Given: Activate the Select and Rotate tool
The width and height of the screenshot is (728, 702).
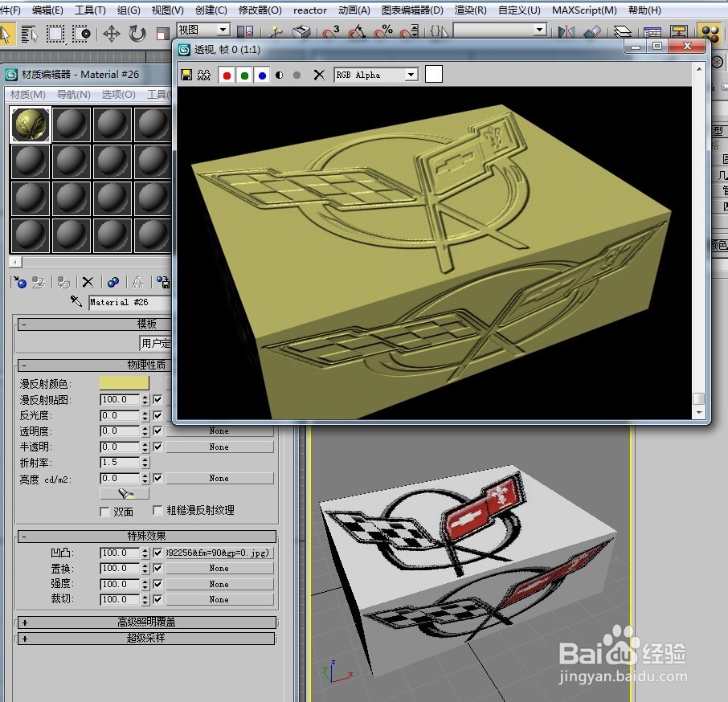Looking at the screenshot, I should coord(137,34).
